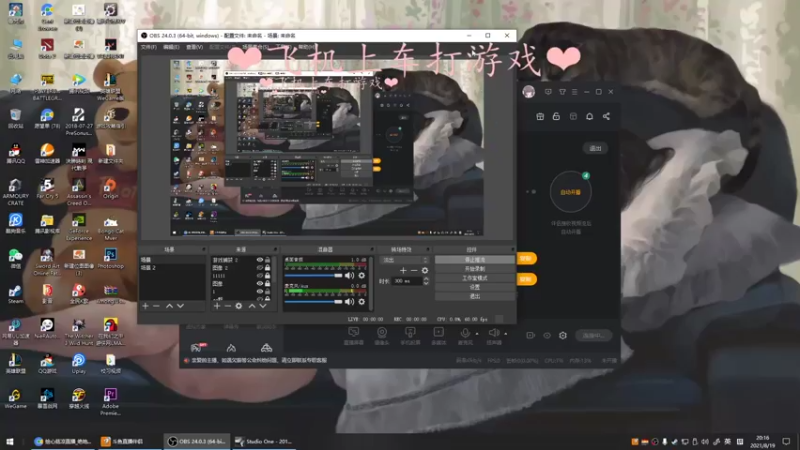Click 开始录制 button in OBS controls
The width and height of the screenshot is (800, 450).
click(474, 269)
